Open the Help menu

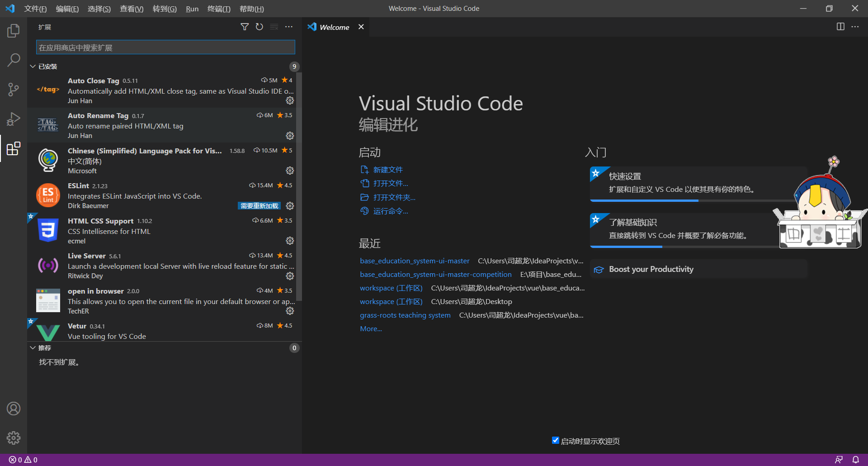click(x=251, y=9)
